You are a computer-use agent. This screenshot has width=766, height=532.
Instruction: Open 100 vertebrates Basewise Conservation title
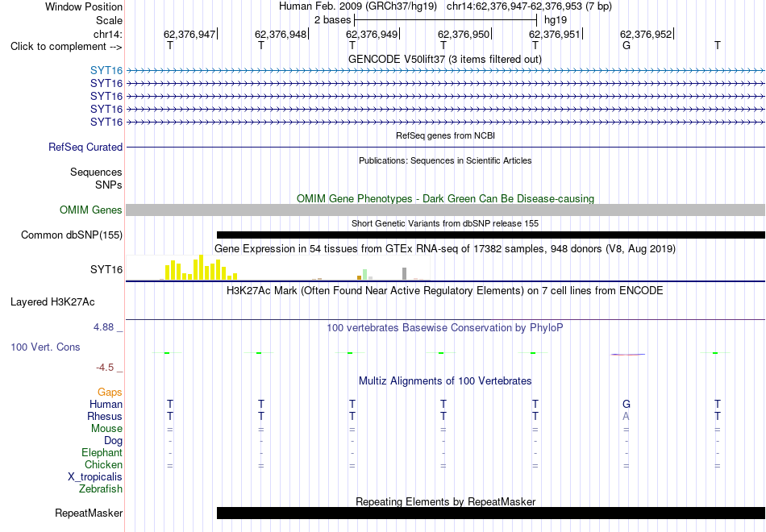tap(444, 328)
